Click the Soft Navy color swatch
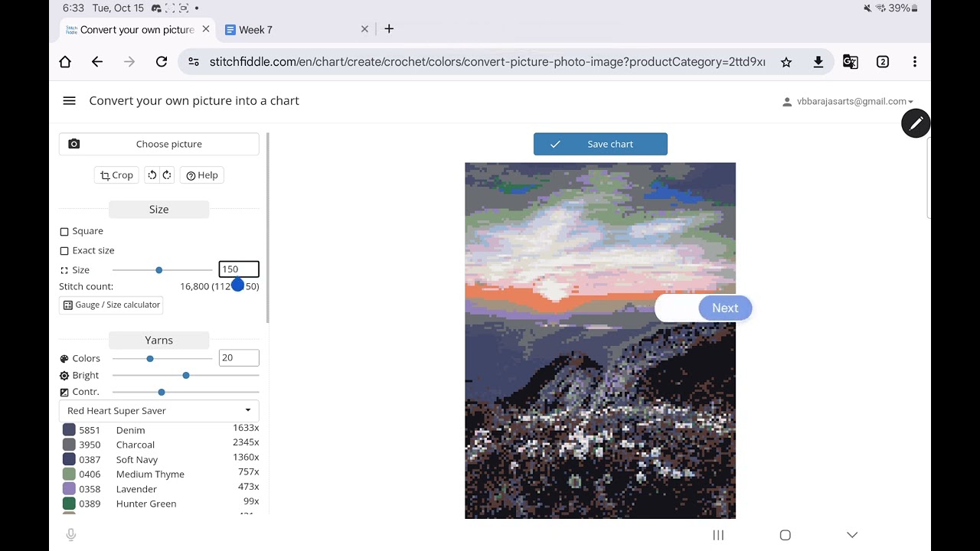The image size is (980, 551). [x=69, y=459]
